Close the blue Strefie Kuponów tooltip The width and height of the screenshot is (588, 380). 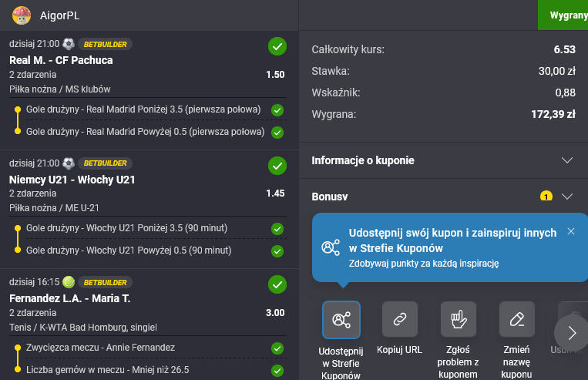click(570, 231)
